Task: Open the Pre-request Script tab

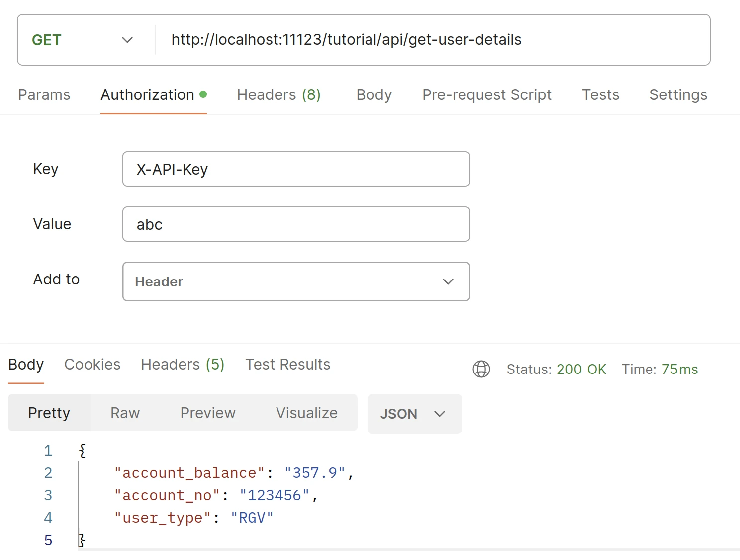Action: click(x=486, y=95)
